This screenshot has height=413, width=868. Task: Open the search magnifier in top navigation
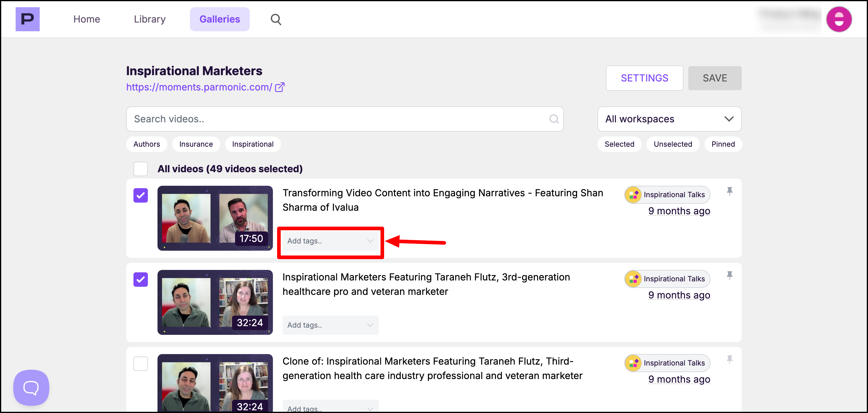[x=276, y=20]
